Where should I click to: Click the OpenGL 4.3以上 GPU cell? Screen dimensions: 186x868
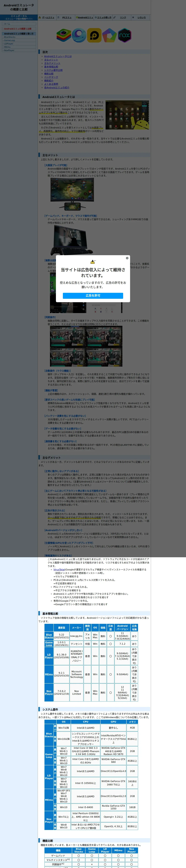(113, 827)
